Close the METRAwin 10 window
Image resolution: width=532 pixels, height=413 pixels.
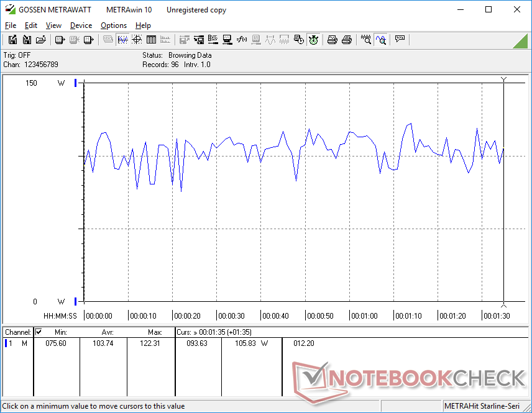click(516, 9)
